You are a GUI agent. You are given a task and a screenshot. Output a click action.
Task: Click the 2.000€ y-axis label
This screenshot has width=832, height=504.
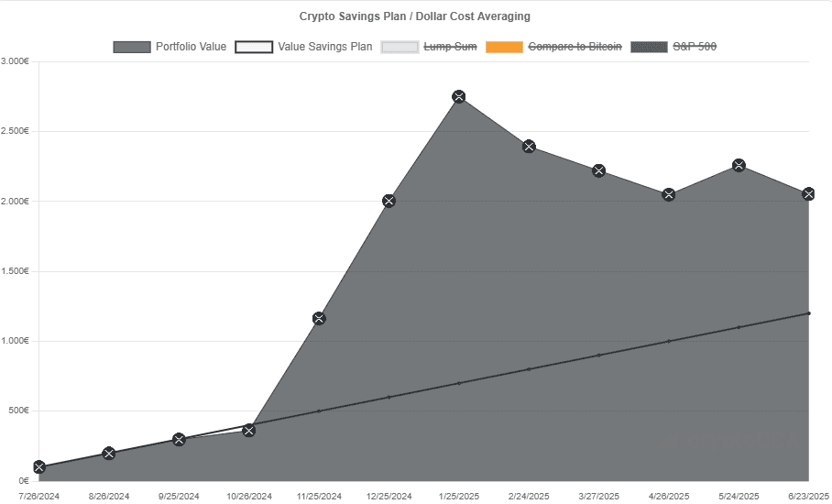(x=15, y=201)
